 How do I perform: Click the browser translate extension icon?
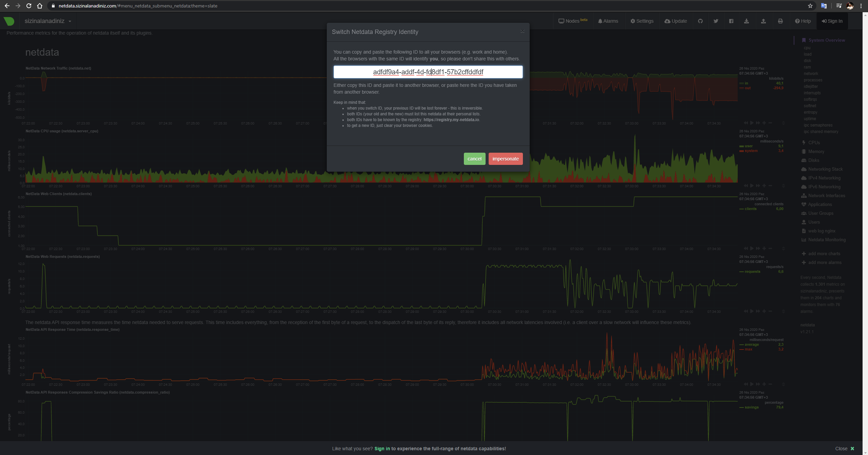[x=824, y=6]
